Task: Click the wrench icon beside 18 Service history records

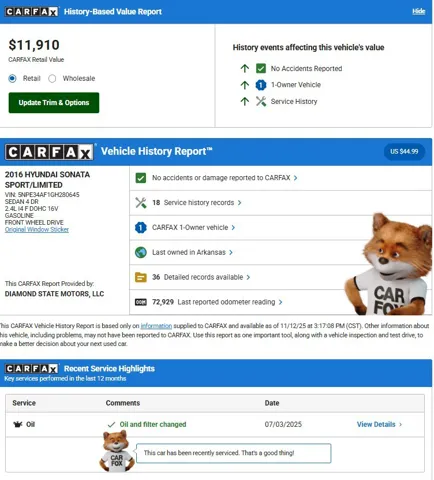Action: [x=141, y=203]
